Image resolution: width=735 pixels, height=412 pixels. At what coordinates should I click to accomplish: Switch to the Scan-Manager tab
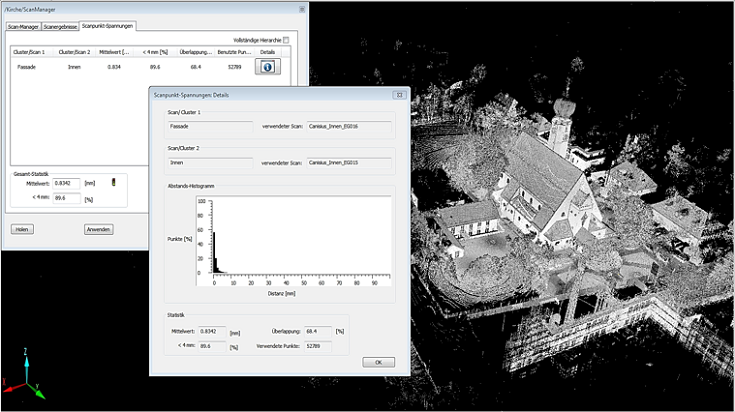coord(23,27)
